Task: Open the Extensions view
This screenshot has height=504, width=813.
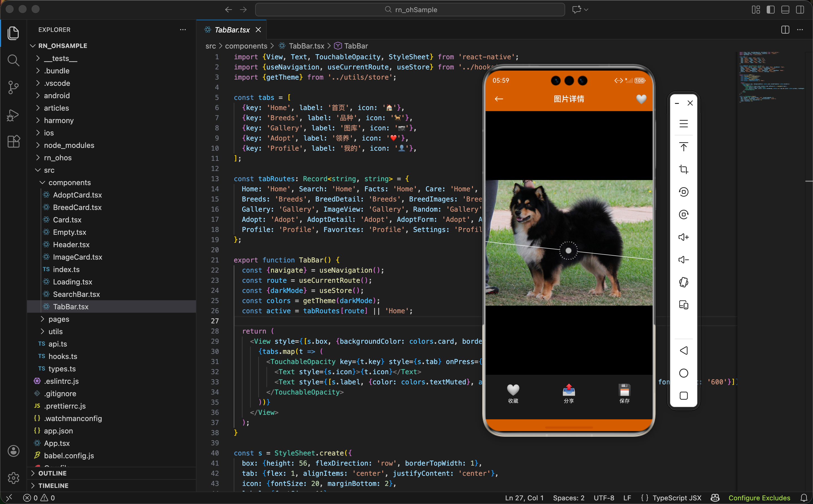Action: 13,141
